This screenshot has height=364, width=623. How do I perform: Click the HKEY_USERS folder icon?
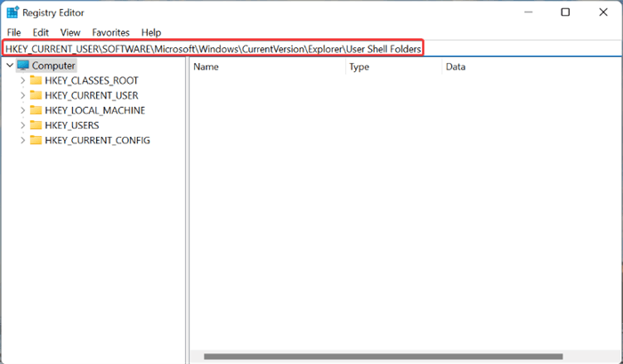[36, 125]
